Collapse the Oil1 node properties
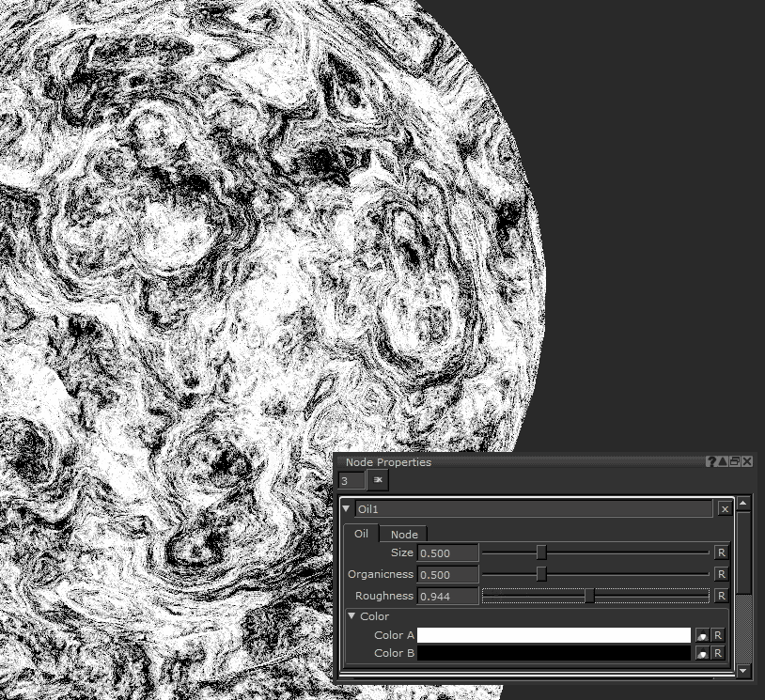This screenshot has height=700, width=765. pyautogui.click(x=347, y=508)
